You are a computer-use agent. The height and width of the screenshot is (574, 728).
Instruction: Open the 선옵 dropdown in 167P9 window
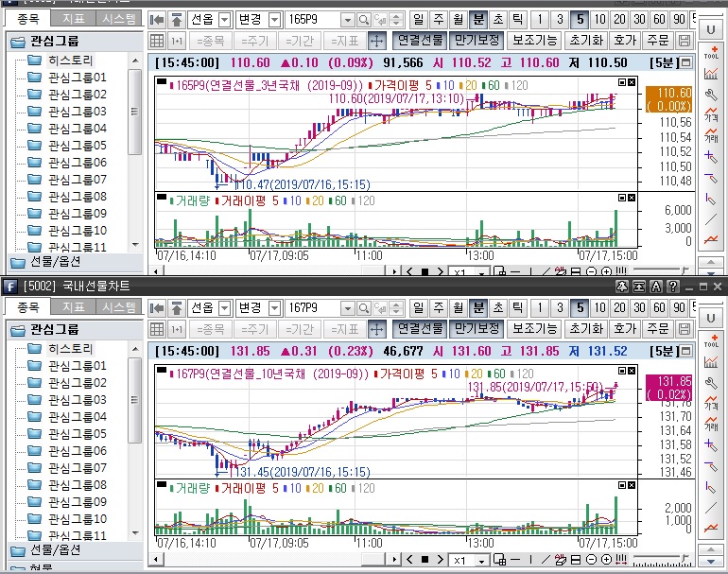pos(225,308)
